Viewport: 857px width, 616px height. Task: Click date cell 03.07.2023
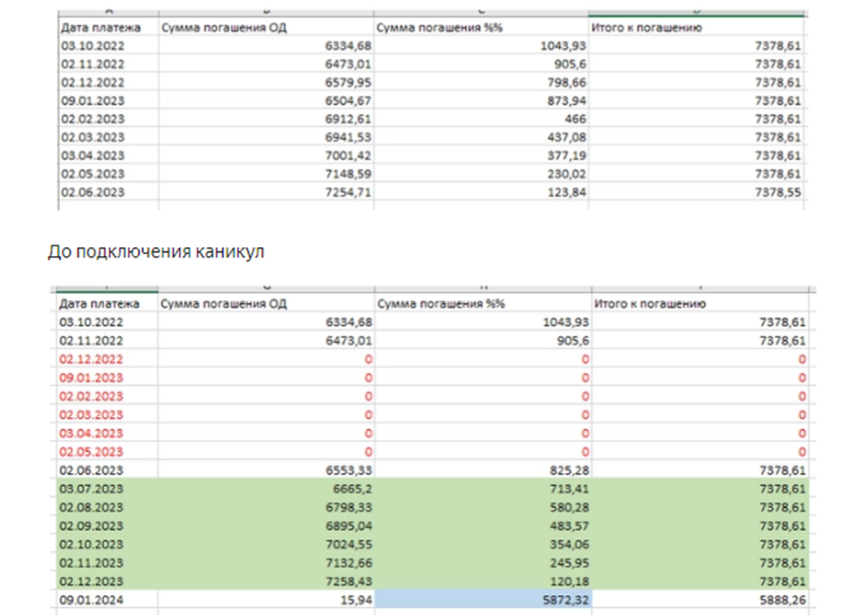coord(107,488)
